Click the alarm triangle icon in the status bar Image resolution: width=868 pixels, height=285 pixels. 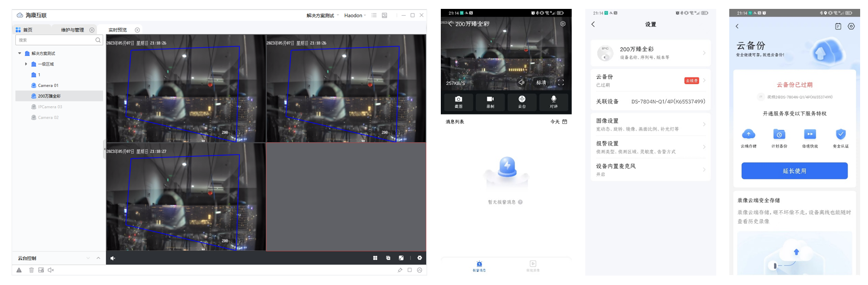tap(19, 270)
